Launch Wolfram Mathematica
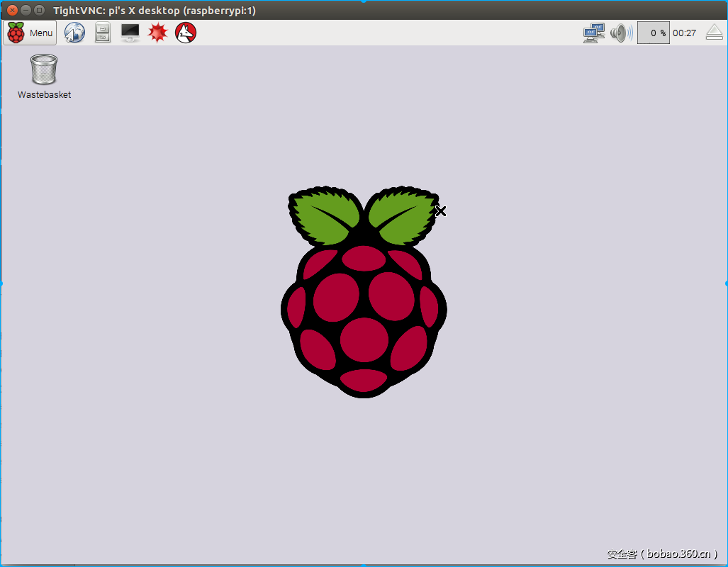728x567 pixels. (x=157, y=33)
